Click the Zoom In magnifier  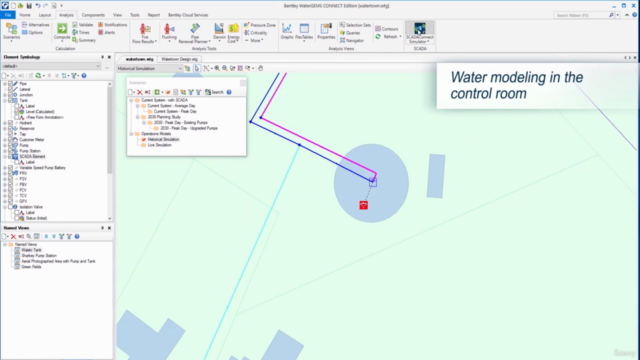pos(217,68)
